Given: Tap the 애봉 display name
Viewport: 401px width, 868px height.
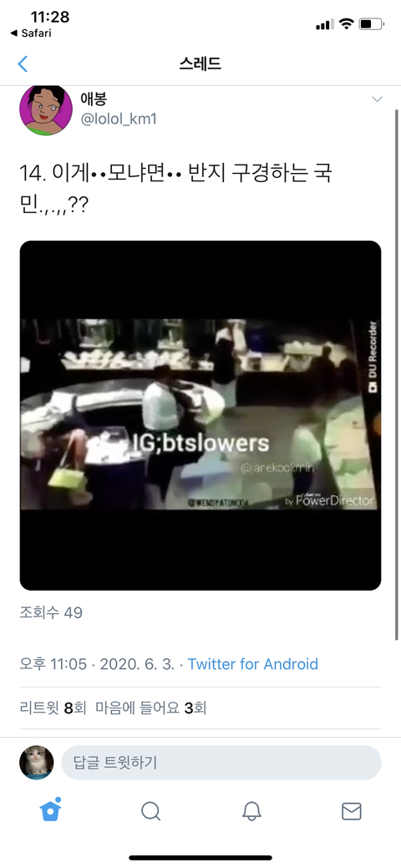Looking at the screenshot, I should pyautogui.click(x=94, y=98).
